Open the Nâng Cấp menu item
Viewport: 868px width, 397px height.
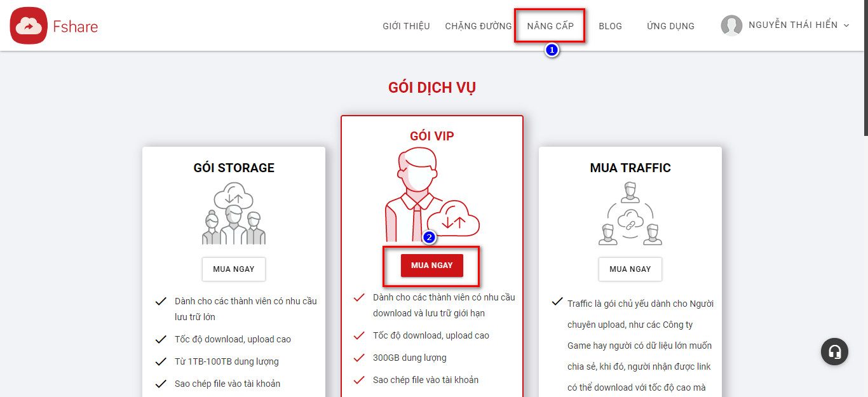click(550, 26)
